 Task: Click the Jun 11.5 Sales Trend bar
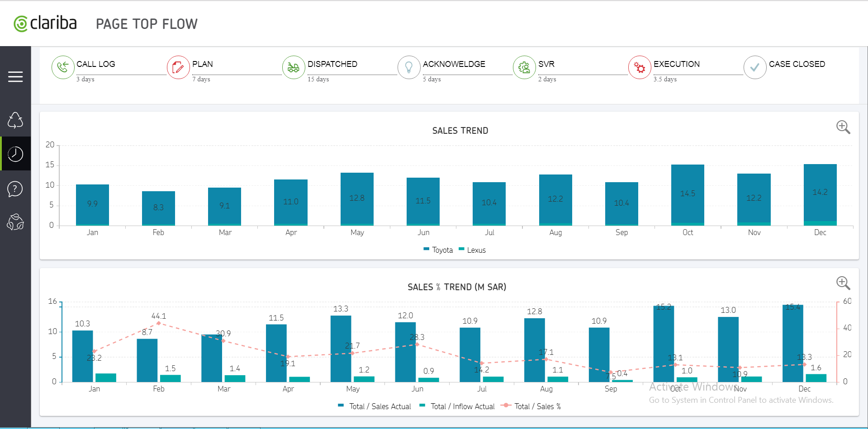tap(423, 201)
